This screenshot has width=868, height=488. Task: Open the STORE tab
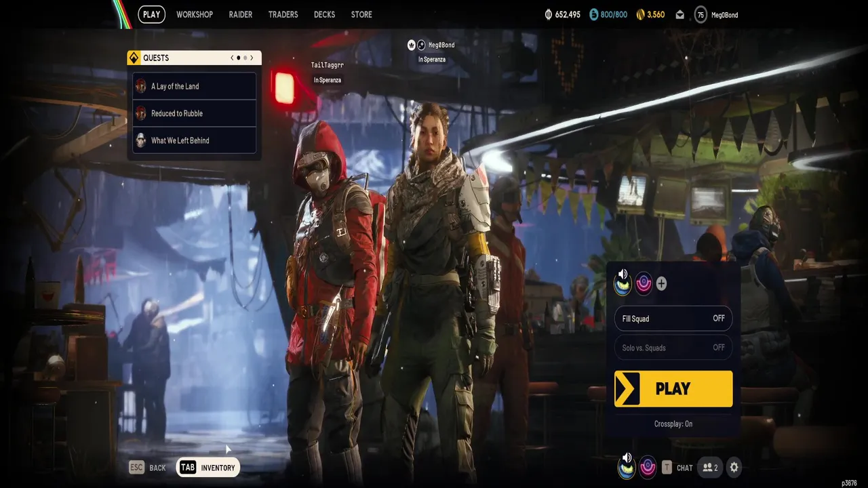click(x=361, y=14)
